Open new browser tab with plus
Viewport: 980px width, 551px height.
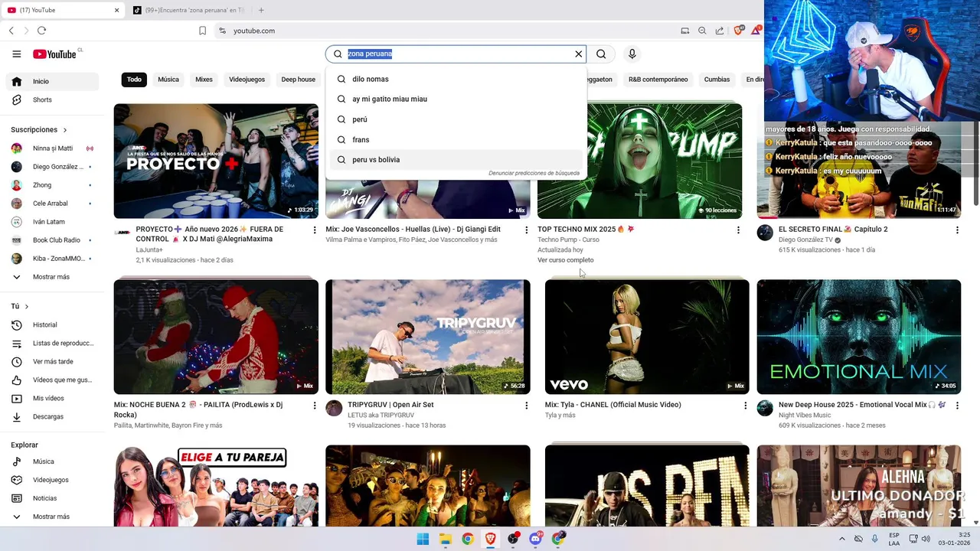coord(261,10)
